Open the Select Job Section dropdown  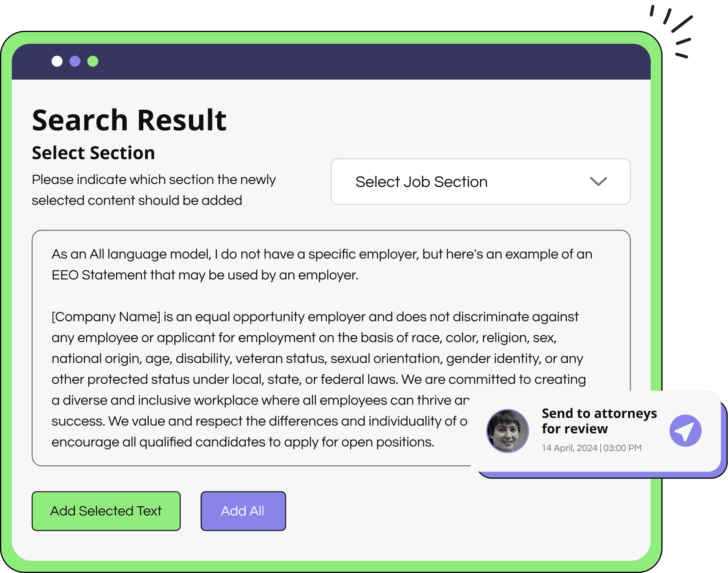480,182
